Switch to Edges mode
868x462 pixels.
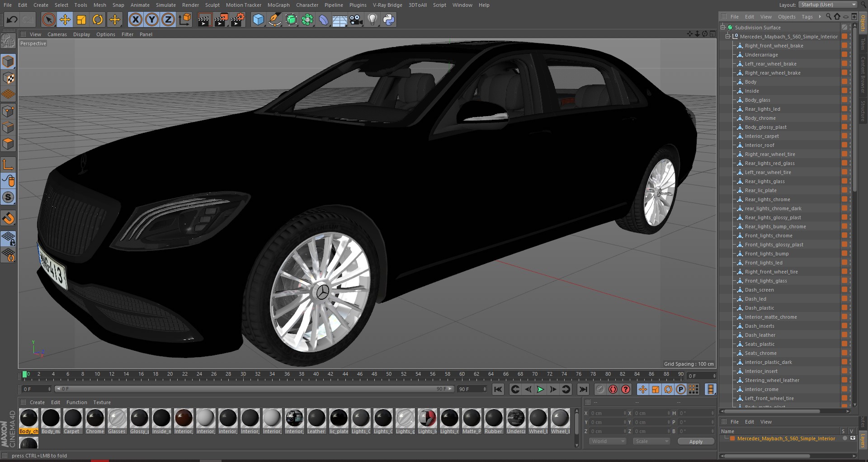point(8,127)
